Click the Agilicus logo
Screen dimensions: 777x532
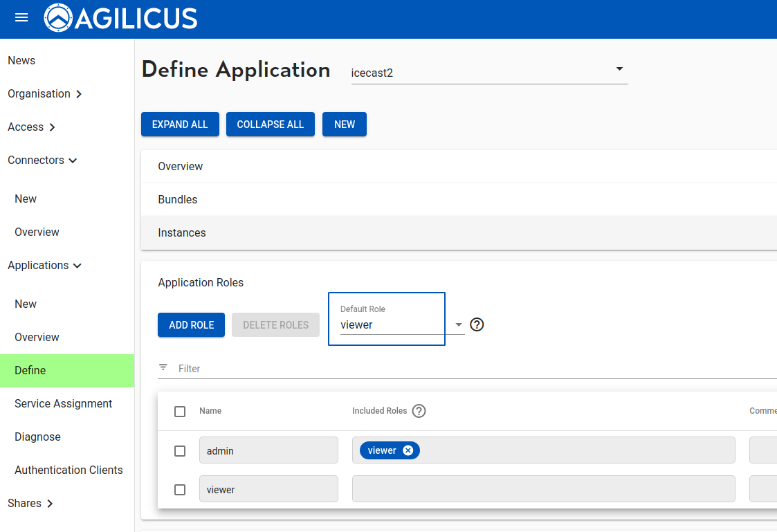[121, 19]
